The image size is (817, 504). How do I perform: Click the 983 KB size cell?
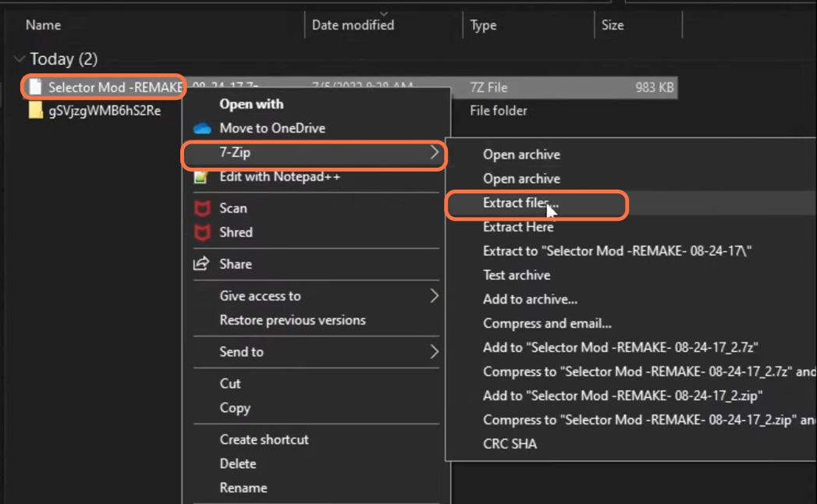click(655, 87)
